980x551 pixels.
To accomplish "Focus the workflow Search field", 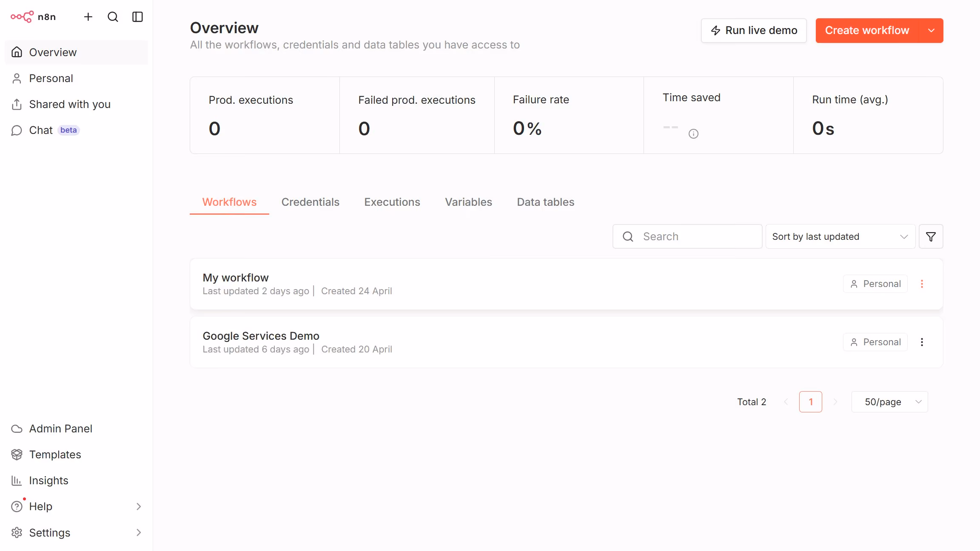I will (x=687, y=236).
